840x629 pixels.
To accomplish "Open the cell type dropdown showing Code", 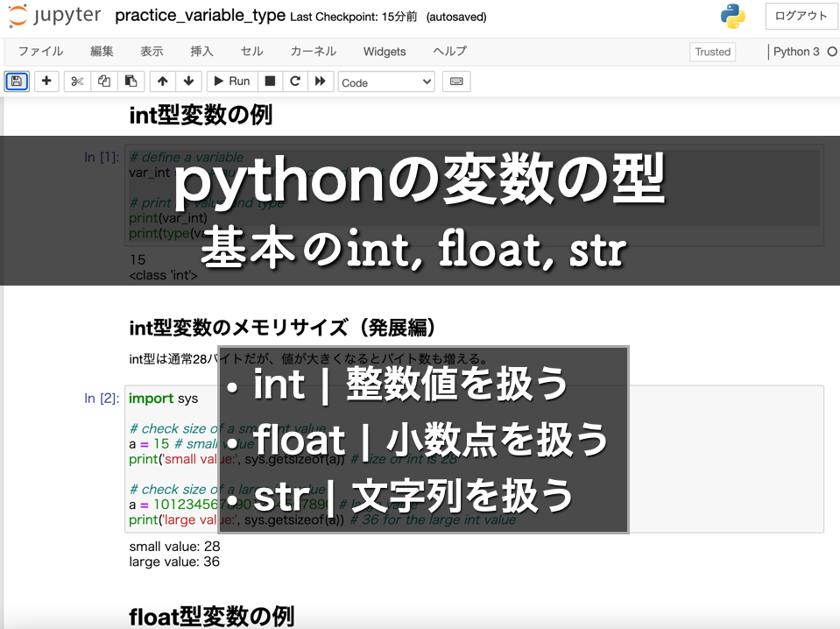I will pyautogui.click(x=385, y=81).
